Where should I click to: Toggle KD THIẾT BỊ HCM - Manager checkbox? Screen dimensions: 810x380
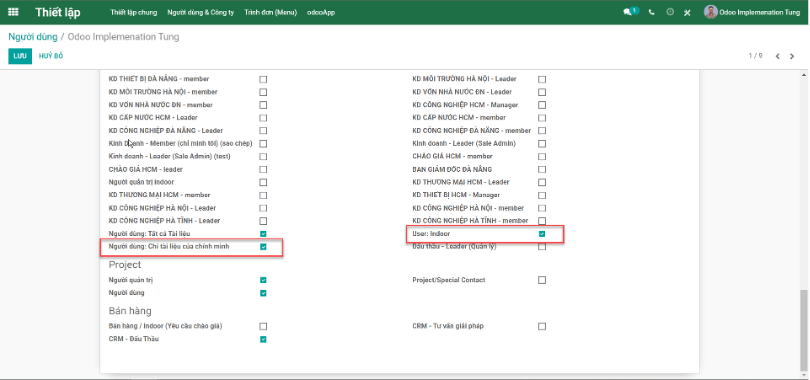click(542, 196)
